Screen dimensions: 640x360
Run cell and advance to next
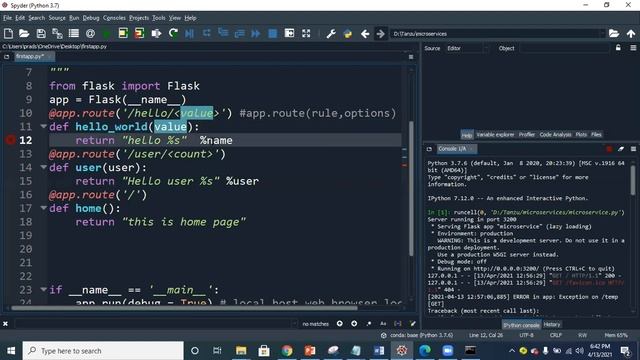point(140,33)
